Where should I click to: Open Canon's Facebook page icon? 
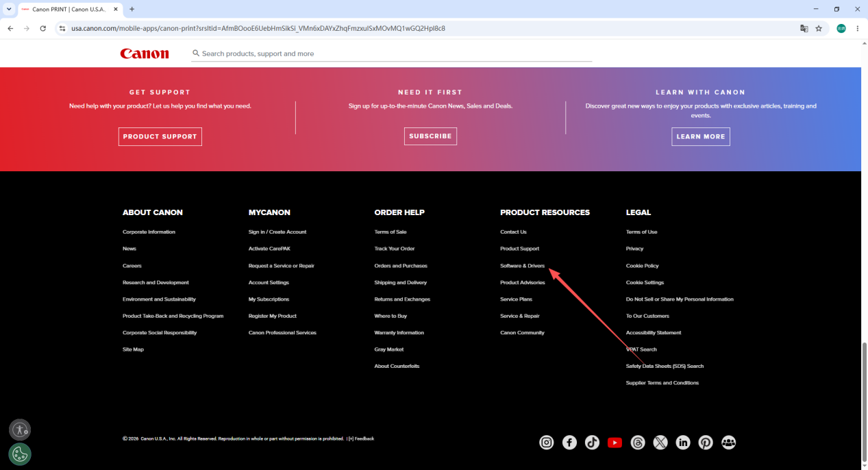click(x=569, y=443)
